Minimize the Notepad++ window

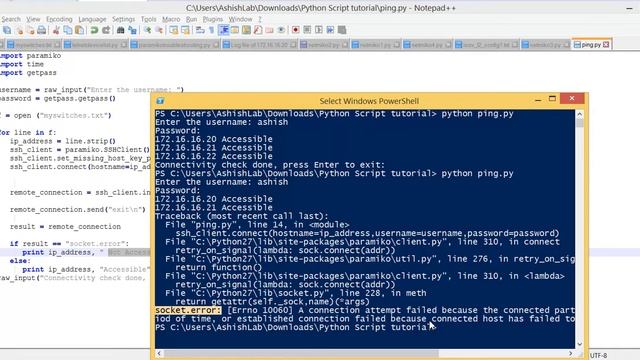click(x=629, y=8)
